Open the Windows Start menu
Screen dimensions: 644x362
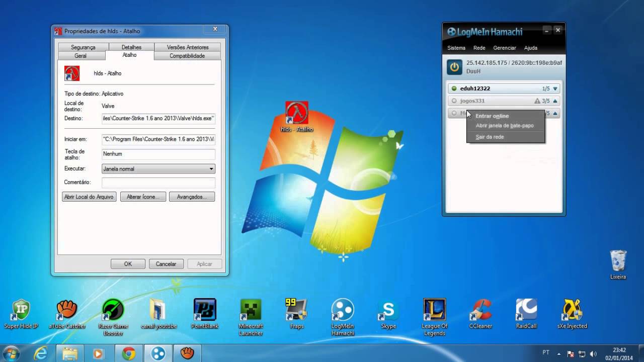(x=12, y=353)
